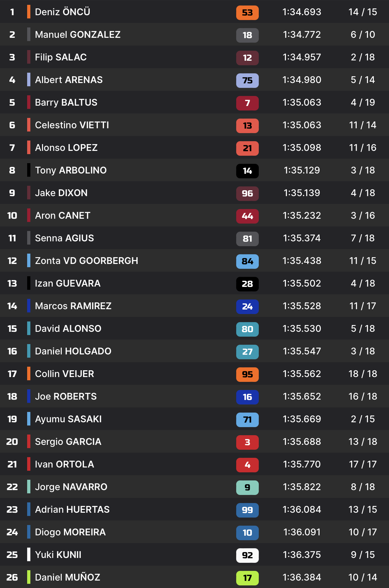Select the position 10 row number
This screenshot has height=588, width=389.
12,215
